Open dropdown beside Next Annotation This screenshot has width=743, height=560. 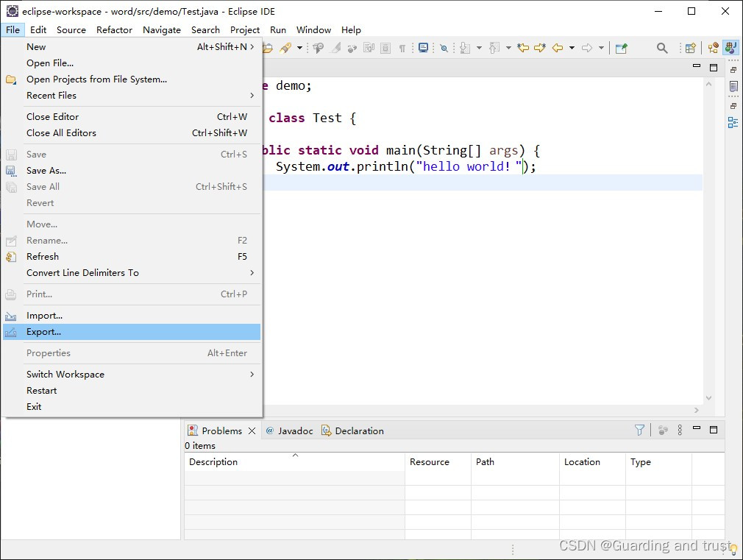click(x=479, y=48)
